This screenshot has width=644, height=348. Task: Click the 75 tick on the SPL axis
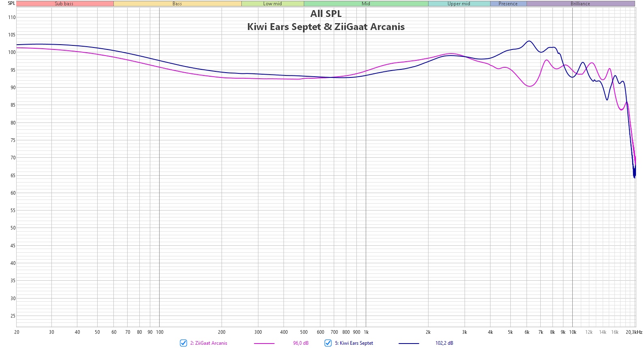tap(13, 140)
